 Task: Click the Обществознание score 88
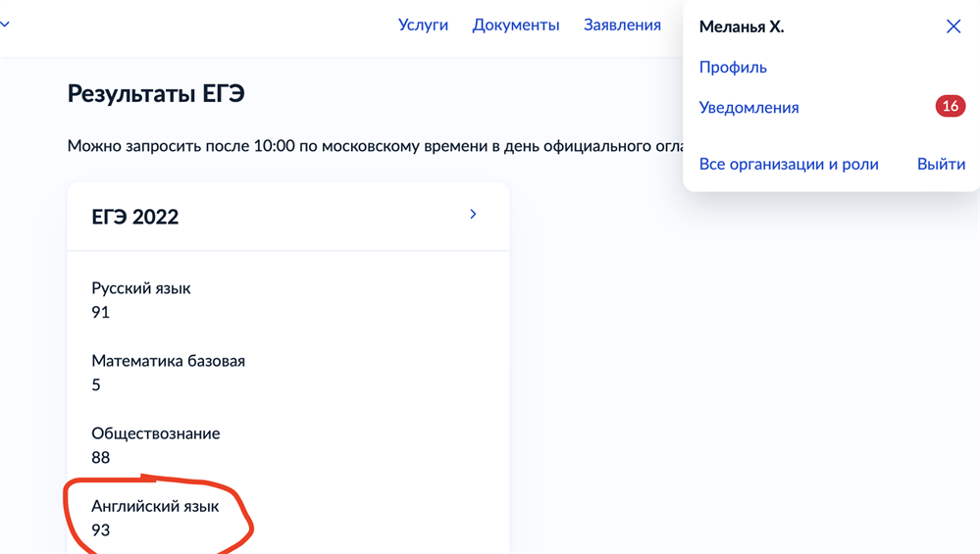click(100, 458)
